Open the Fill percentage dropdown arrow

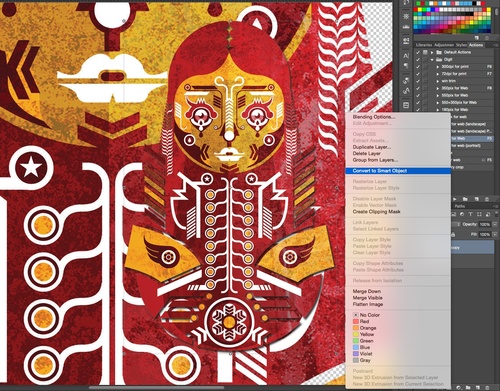tap(495, 234)
